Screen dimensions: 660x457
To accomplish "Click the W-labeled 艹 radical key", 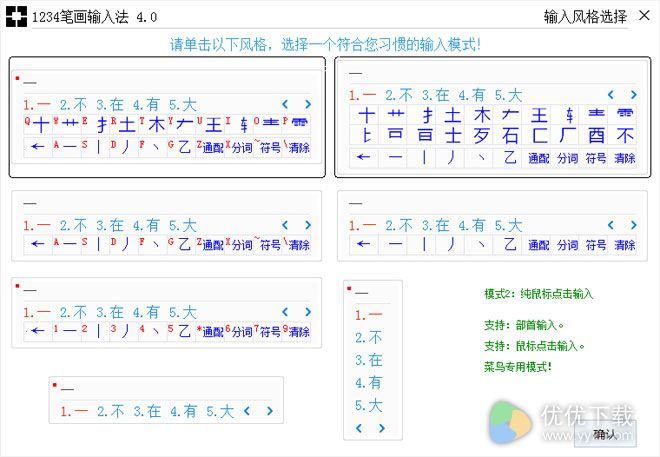I will click(x=67, y=125).
